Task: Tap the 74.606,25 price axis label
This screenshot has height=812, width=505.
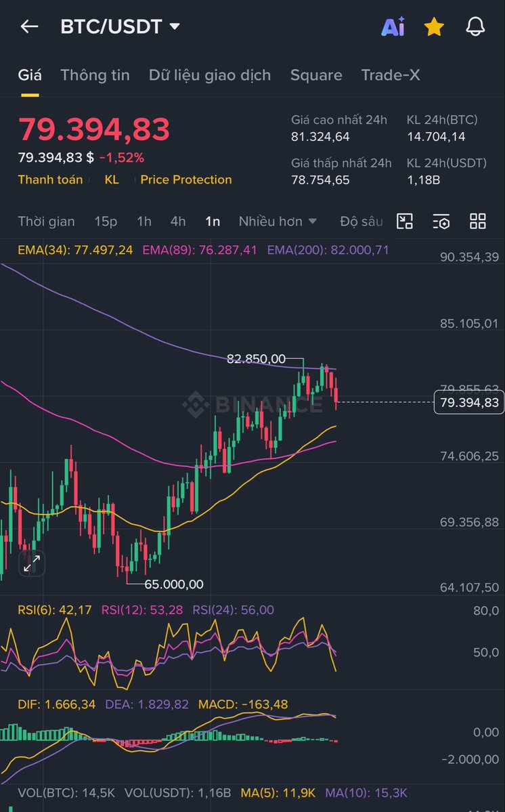Action: (469, 456)
